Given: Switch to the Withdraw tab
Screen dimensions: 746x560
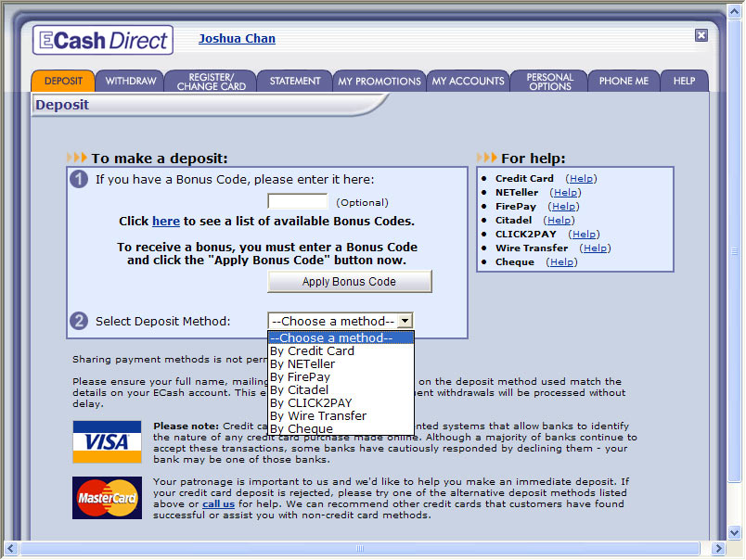Looking at the screenshot, I should coord(130,82).
